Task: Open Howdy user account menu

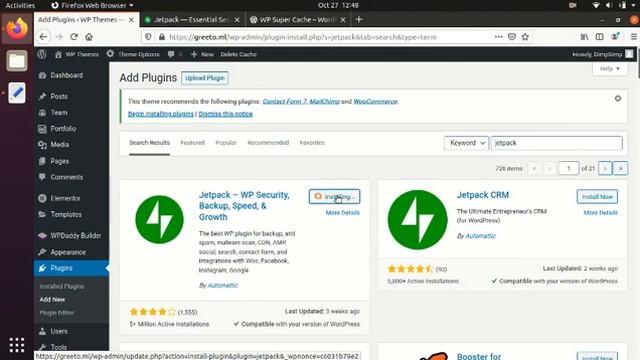Action: [x=602, y=54]
